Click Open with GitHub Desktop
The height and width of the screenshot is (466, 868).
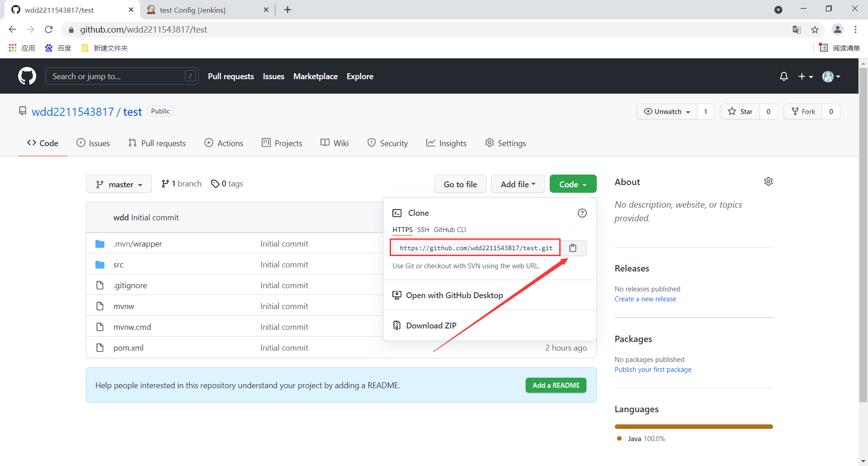tap(454, 295)
